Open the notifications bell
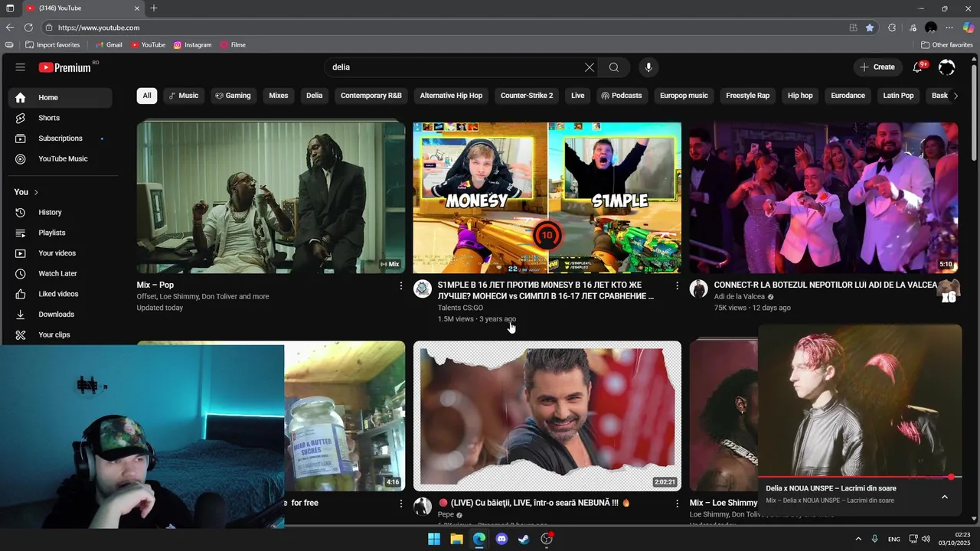 coord(917,67)
